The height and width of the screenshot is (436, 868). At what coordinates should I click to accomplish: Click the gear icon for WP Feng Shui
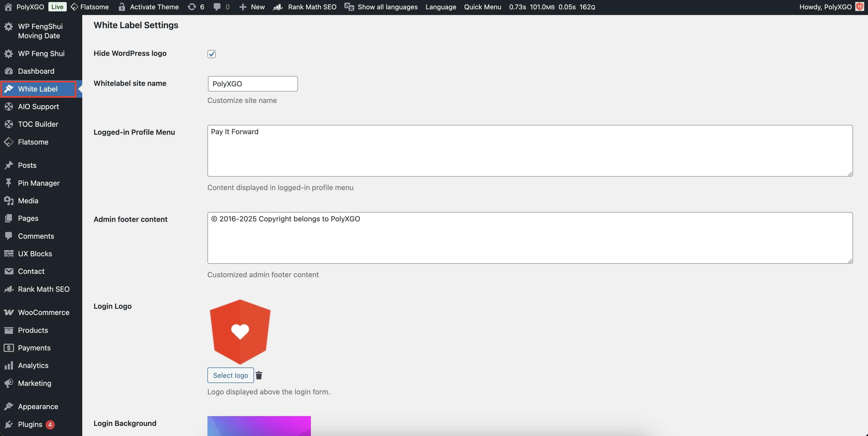tap(9, 54)
